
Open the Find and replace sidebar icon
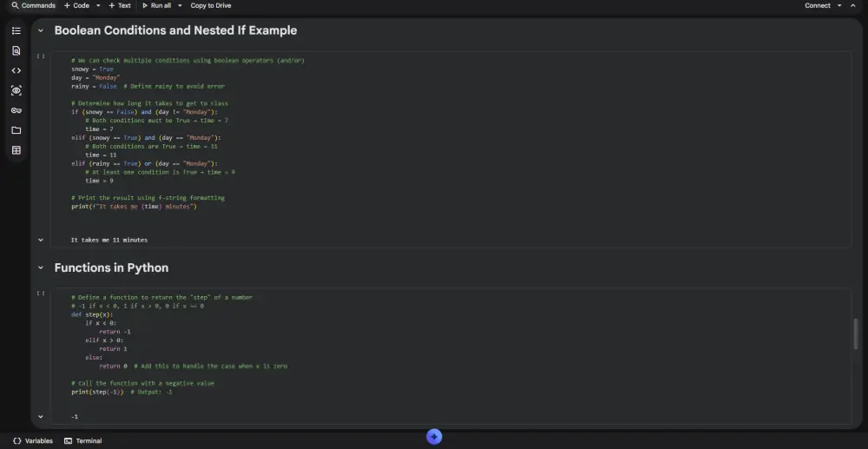(16, 51)
